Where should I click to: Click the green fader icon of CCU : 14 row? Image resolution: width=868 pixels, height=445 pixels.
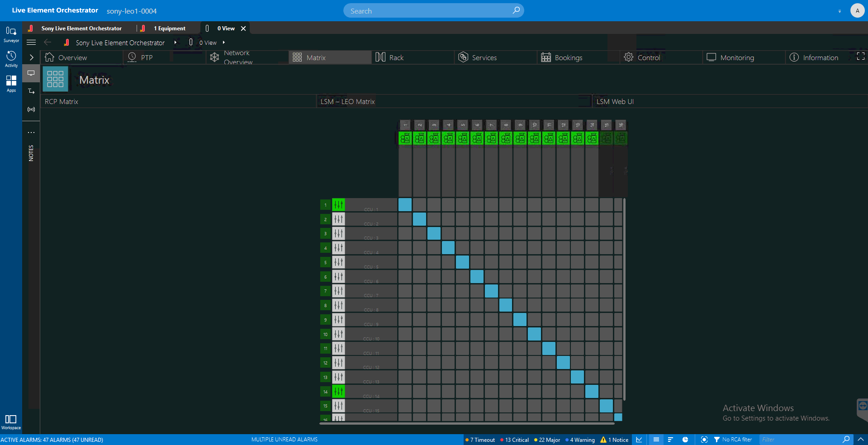[x=338, y=391]
